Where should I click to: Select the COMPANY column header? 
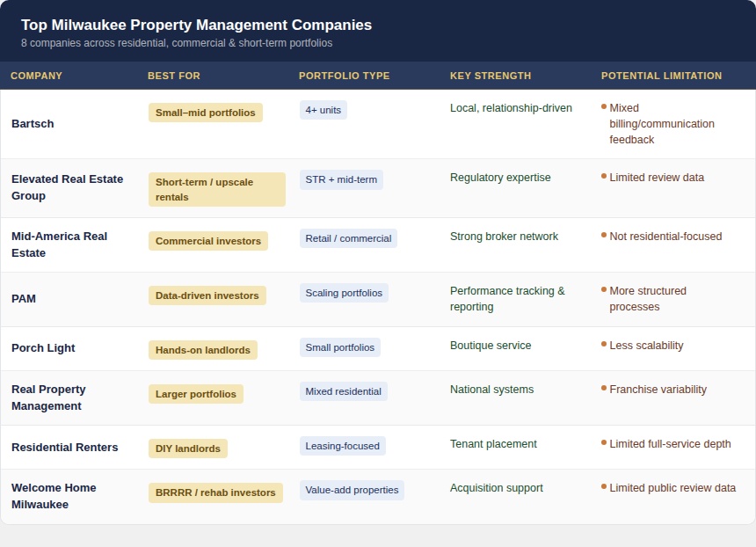point(36,76)
